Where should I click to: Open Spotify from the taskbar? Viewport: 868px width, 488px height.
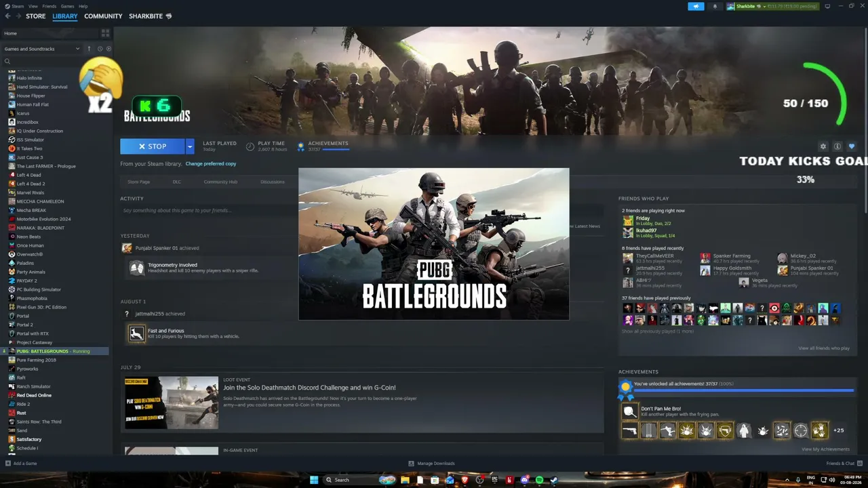(x=539, y=480)
